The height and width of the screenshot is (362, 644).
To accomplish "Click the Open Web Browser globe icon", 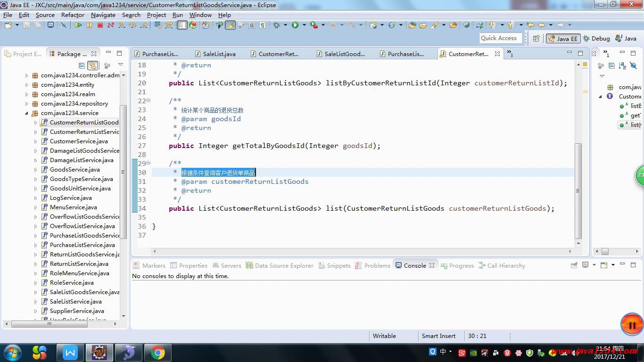I will [466, 25].
